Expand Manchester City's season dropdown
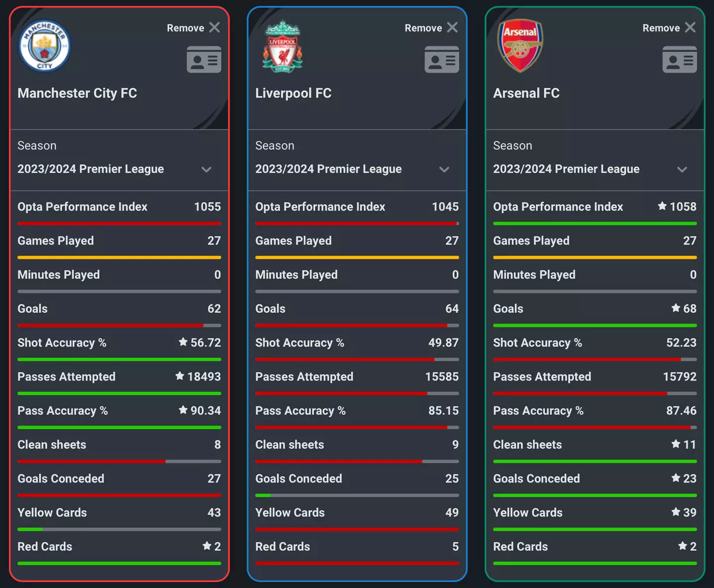This screenshot has height=588, width=714. click(x=206, y=170)
